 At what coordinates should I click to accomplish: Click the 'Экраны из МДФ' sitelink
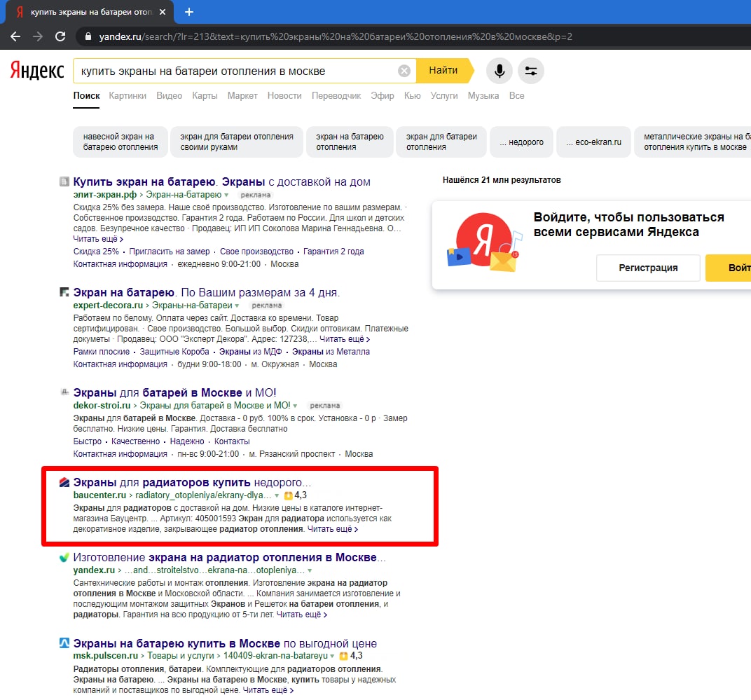tap(251, 351)
